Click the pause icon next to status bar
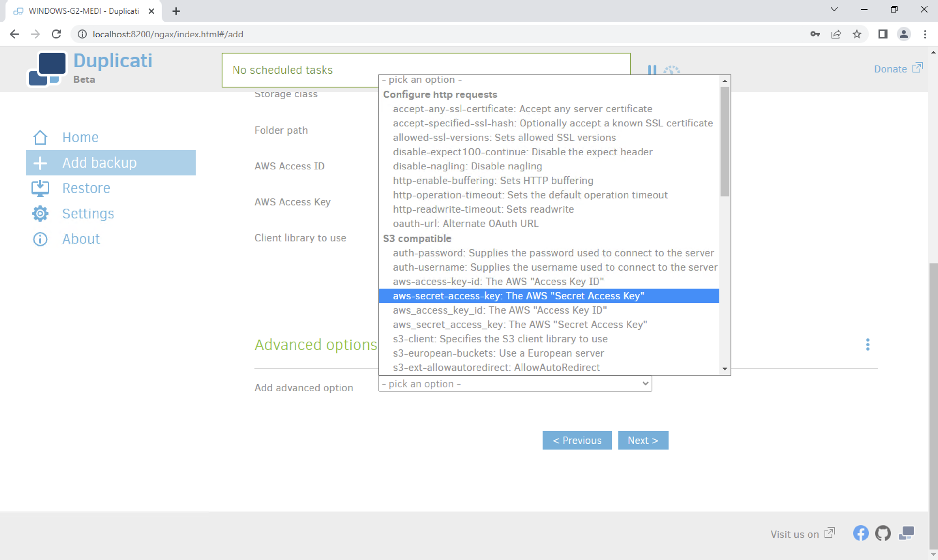 (652, 69)
